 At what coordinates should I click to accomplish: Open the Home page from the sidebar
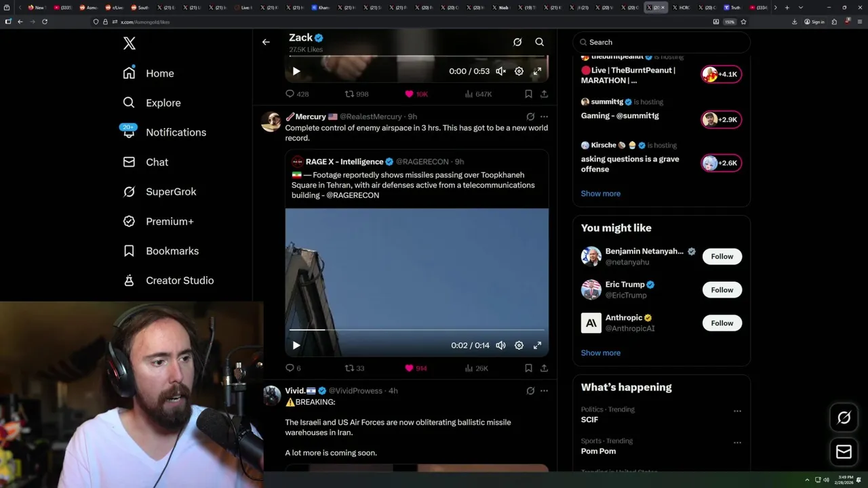pos(149,73)
